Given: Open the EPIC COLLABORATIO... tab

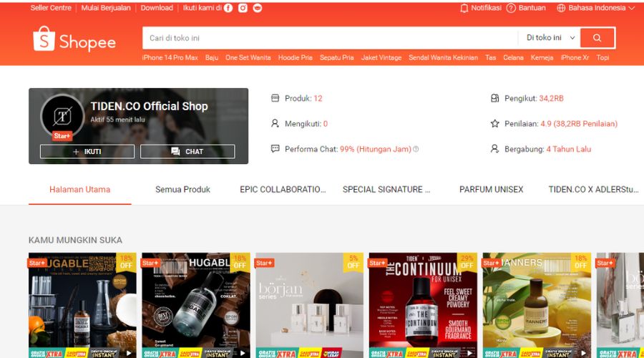Looking at the screenshot, I should pyautogui.click(x=283, y=190).
